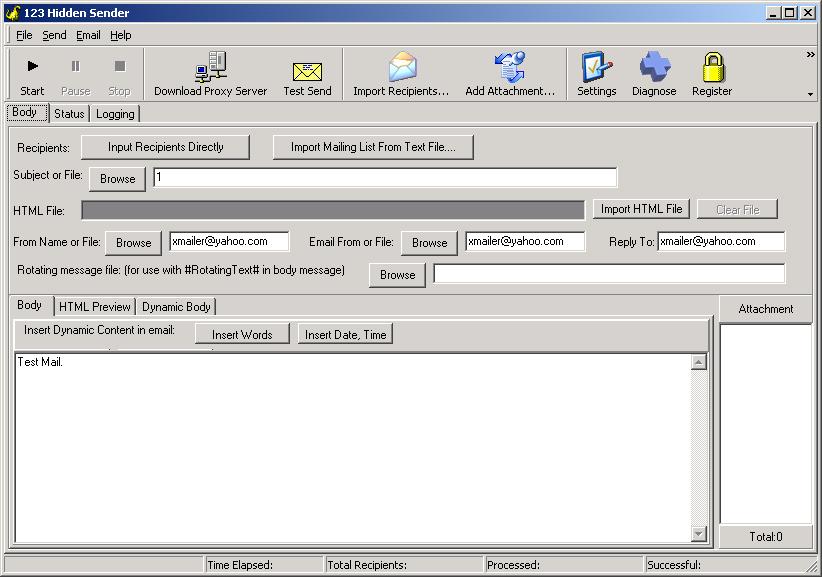Click the 123 Hidden Sender title icon
Screen dimensions: 822x577
point(13,13)
